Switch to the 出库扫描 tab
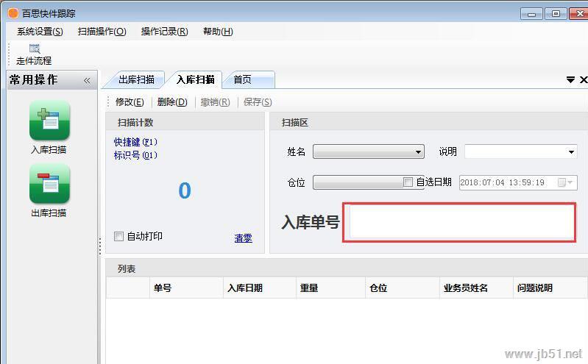Screen dimensions: 588x364 click(x=136, y=79)
